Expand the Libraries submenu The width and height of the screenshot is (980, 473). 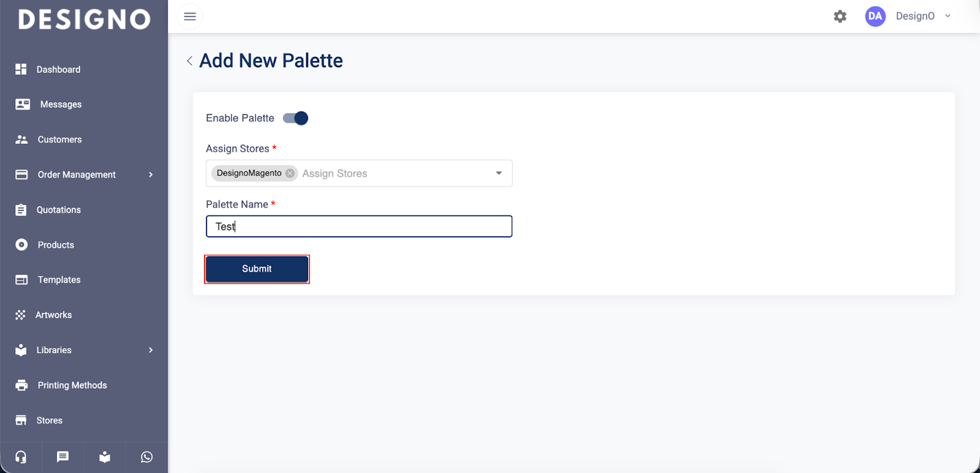click(x=151, y=350)
